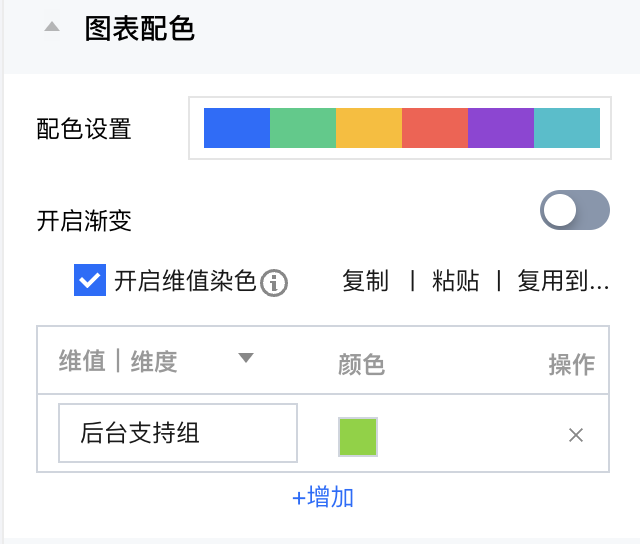Remove the 后台支持组 row with X icon
The width and height of the screenshot is (640, 544).
click(x=576, y=435)
